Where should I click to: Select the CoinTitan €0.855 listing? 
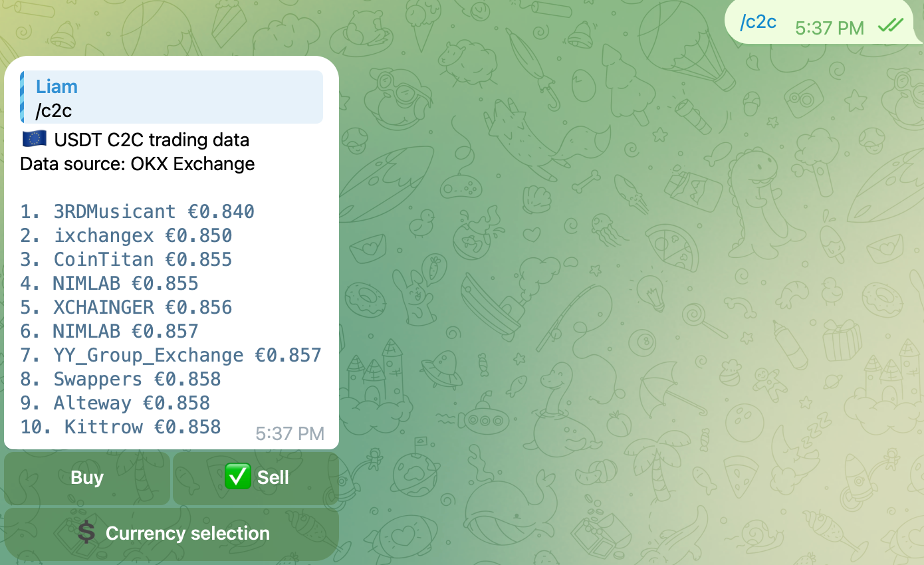[x=126, y=260]
